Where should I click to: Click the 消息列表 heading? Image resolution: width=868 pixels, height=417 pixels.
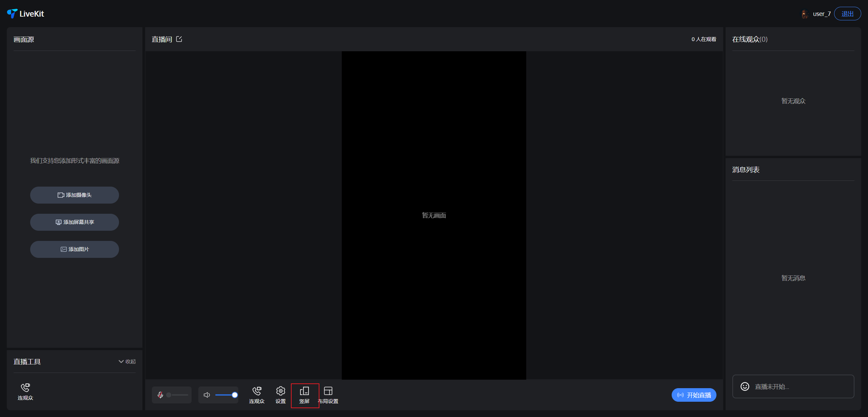746,170
